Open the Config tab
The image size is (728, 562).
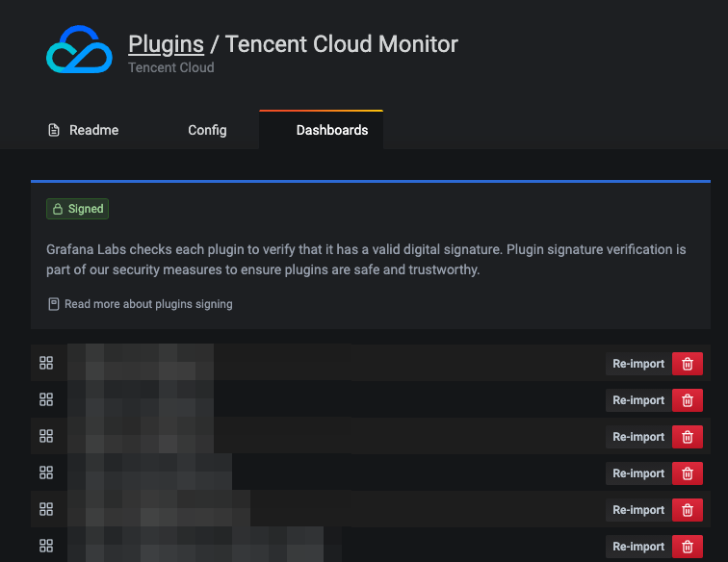[207, 130]
